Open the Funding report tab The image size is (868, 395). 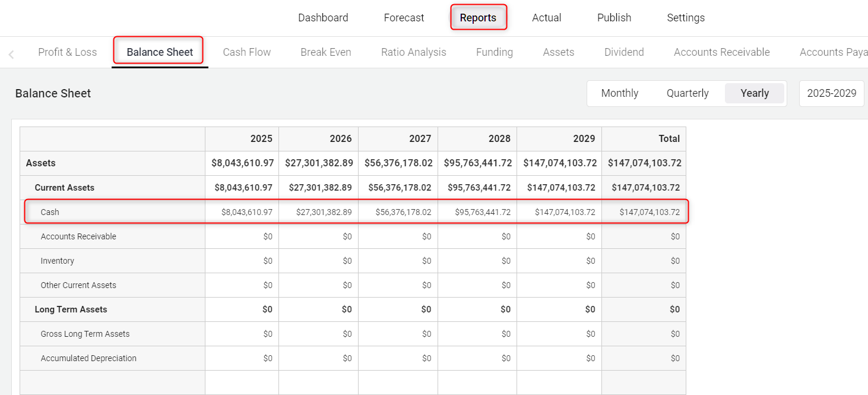pos(494,52)
